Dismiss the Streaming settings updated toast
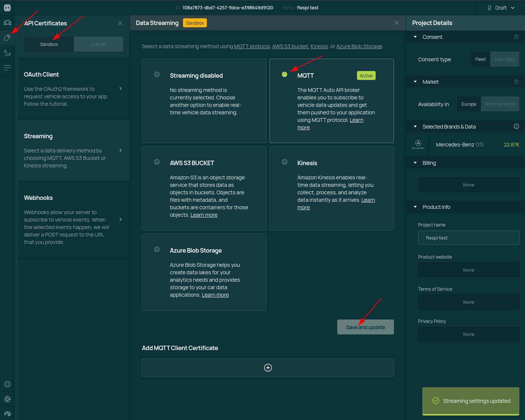Screen dimensions: 525x420 coord(471,401)
